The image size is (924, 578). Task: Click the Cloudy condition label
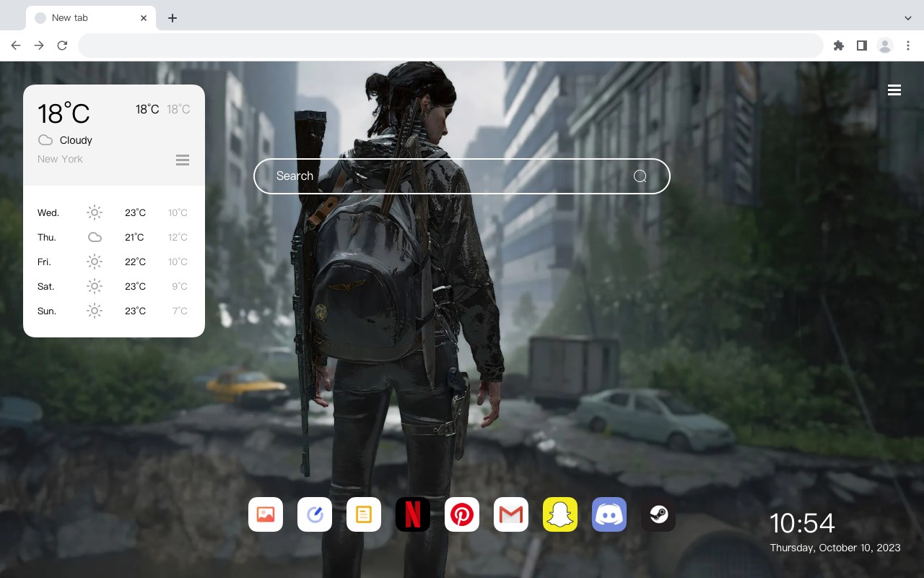click(76, 140)
